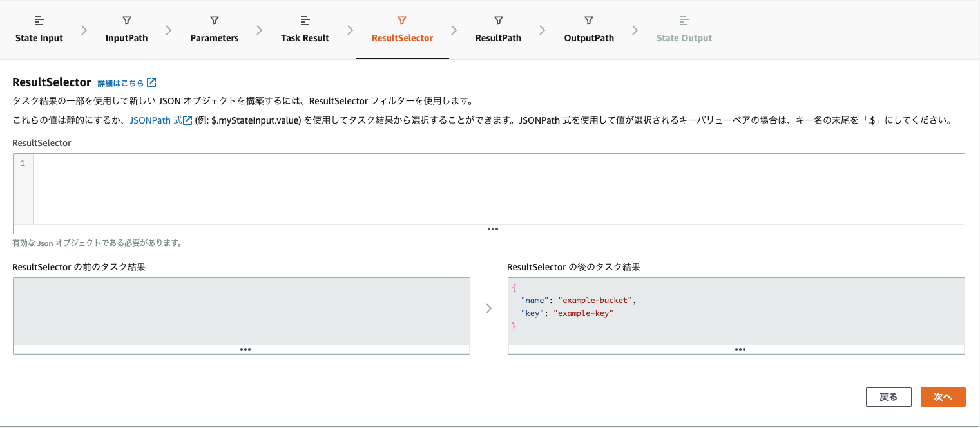Image resolution: width=980 pixels, height=428 pixels.
Task: Follow the JSONPath 式 link
Action: click(x=157, y=119)
